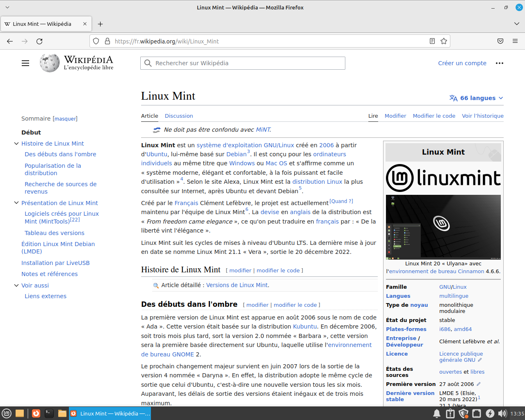Open the Modifier tab
The height and width of the screenshot is (420, 525).
tap(395, 116)
